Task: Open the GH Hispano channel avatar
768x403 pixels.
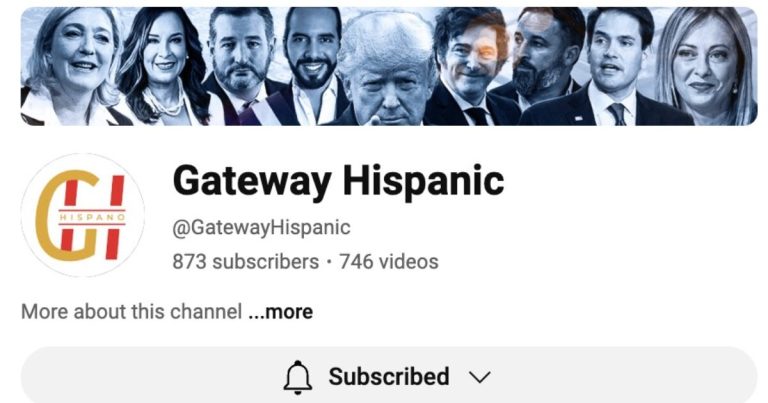Action: (83, 215)
